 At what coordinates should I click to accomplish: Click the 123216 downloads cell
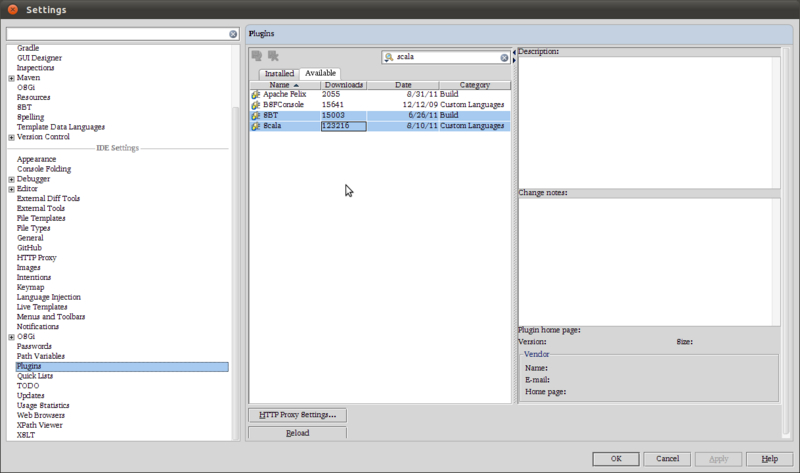(343, 126)
